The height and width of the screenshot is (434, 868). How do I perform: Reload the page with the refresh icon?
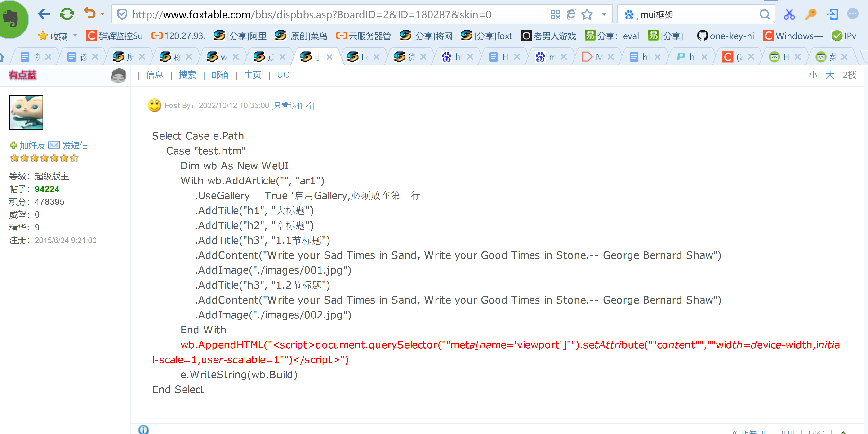tap(67, 14)
